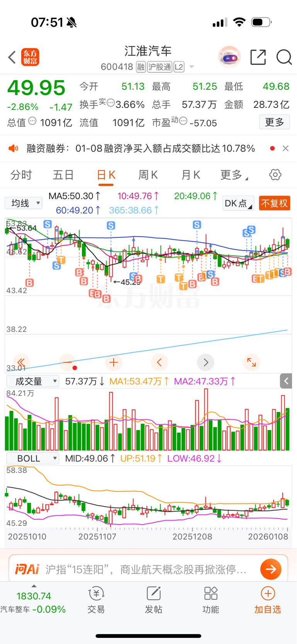Open 融资融券 01-08 news text
Viewport: 297px width, 644px height.
pyautogui.click(x=141, y=149)
